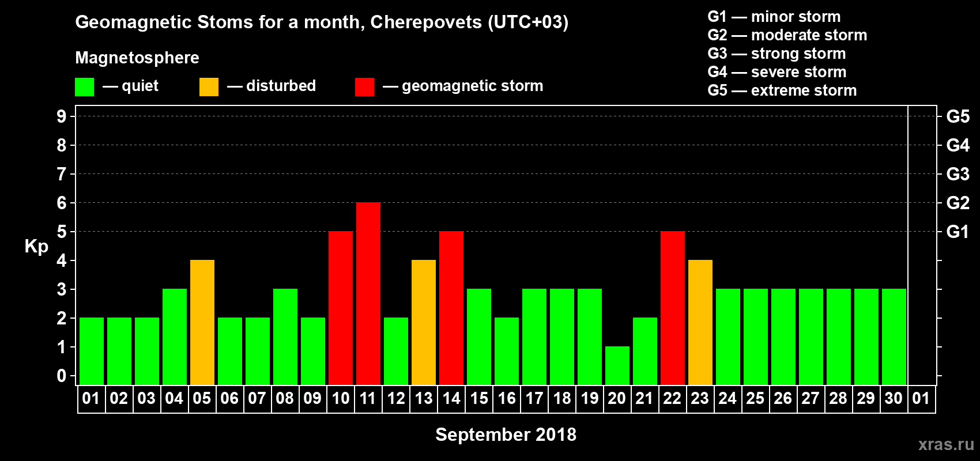The image size is (980, 461).
Task: Select the green bar for day 21
Action: click(x=645, y=351)
